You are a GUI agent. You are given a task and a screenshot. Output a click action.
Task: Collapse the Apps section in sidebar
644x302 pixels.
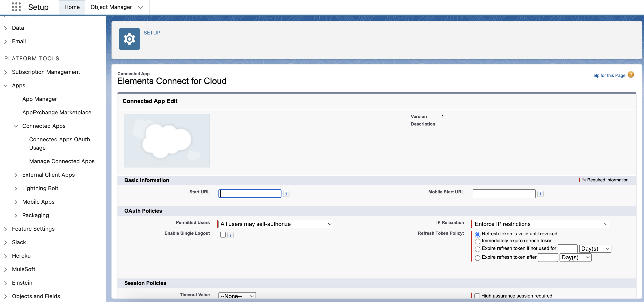(6, 86)
